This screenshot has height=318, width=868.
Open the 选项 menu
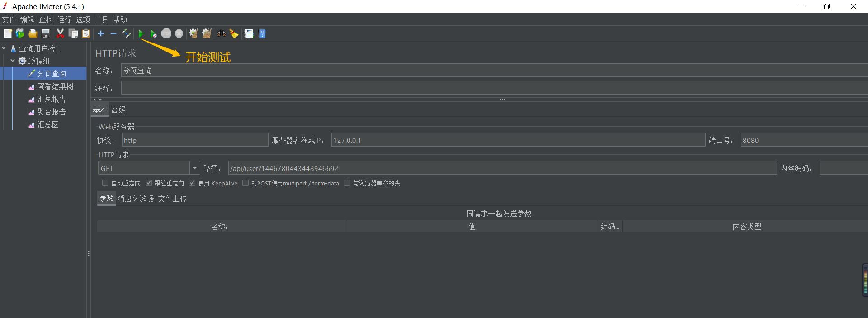pos(83,19)
